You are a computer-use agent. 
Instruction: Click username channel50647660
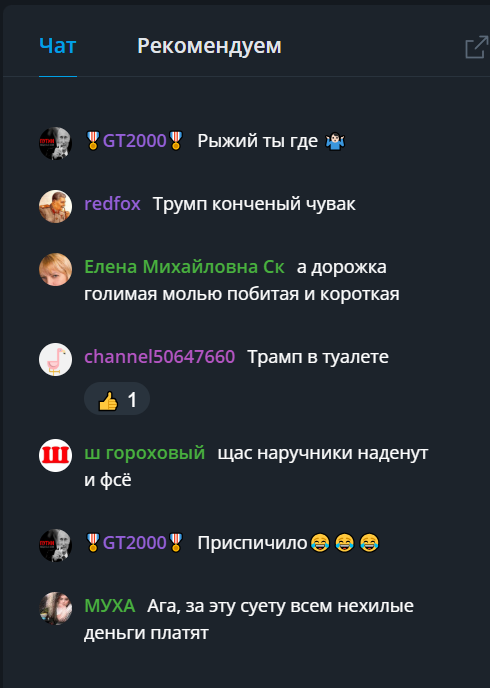pos(160,357)
